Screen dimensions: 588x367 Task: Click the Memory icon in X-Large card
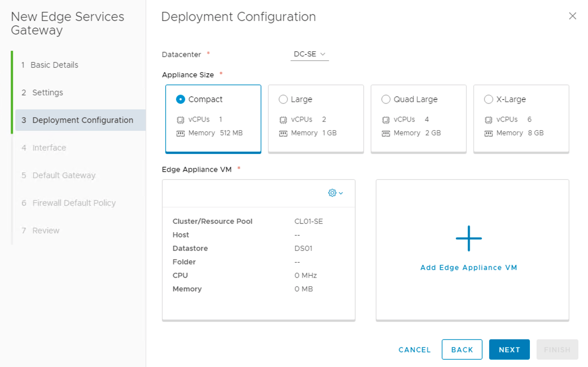489,134
